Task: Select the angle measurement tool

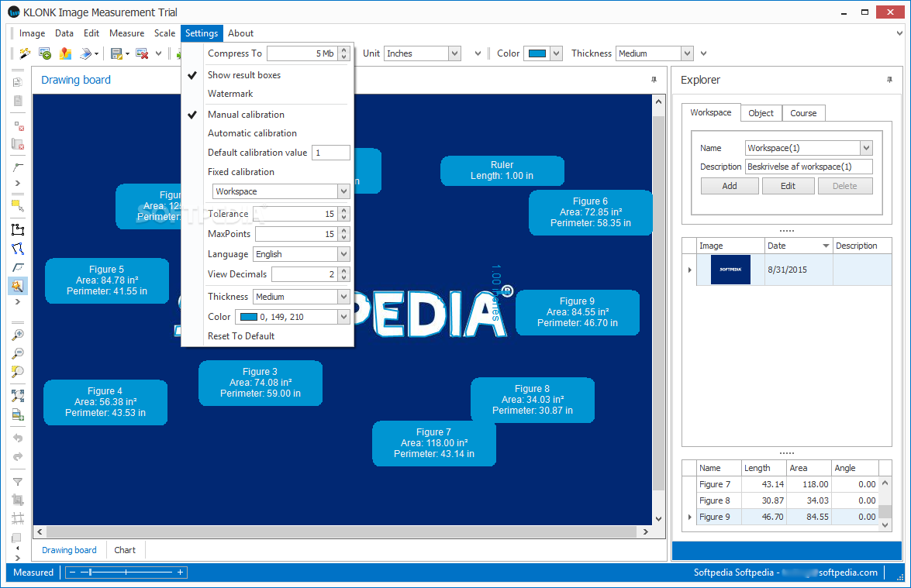Action: tap(18, 167)
